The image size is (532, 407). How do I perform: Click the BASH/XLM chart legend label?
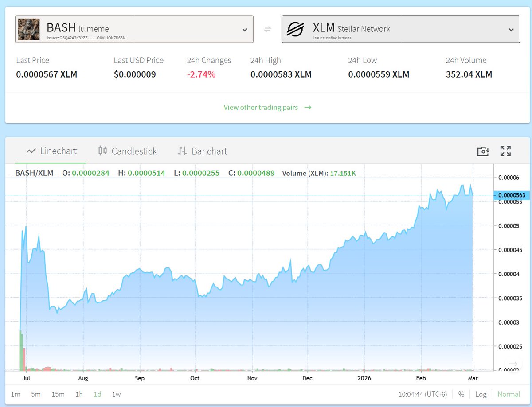coord(34,173)
